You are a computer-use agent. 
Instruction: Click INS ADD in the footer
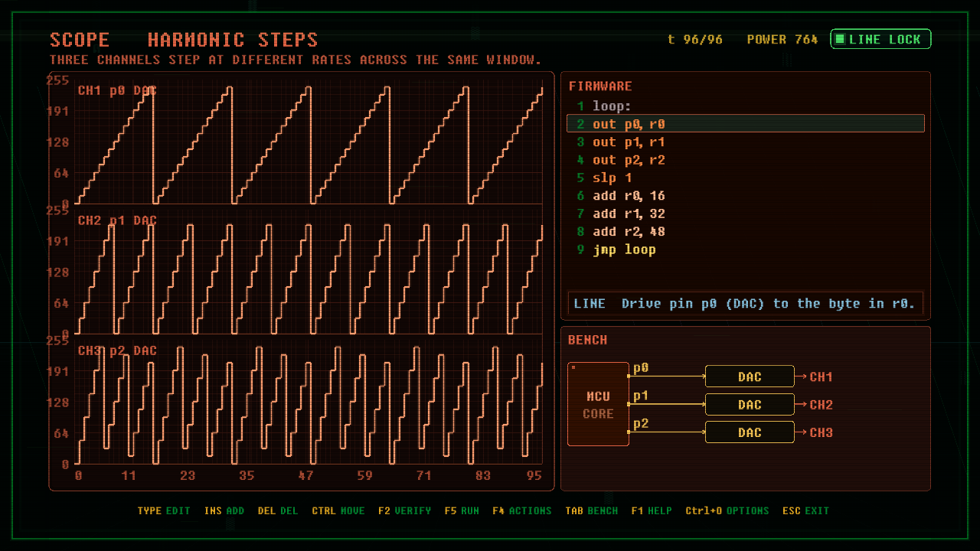tap(224, 510)
